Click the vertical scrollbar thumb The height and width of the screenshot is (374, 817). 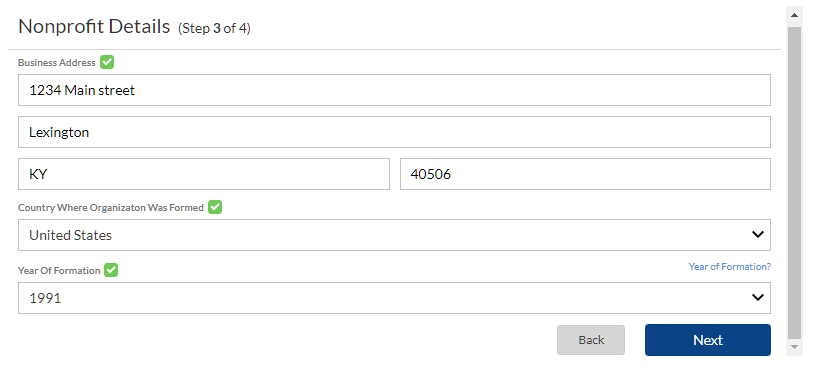click(794, 182)
